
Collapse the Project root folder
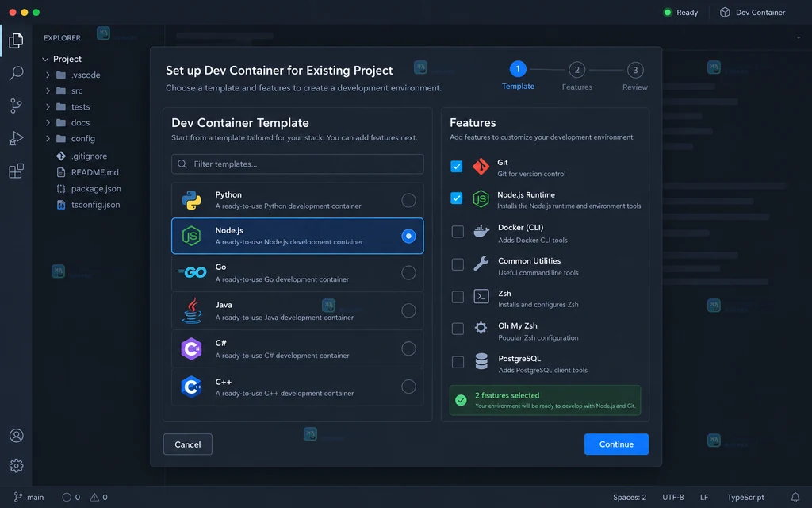pos(45,59)
